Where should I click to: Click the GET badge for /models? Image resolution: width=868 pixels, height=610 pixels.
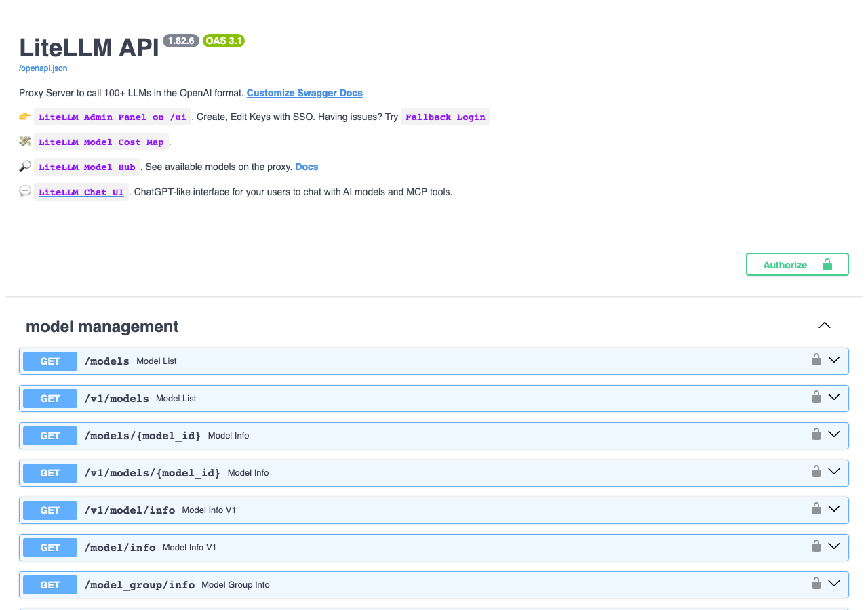point(50,361)
